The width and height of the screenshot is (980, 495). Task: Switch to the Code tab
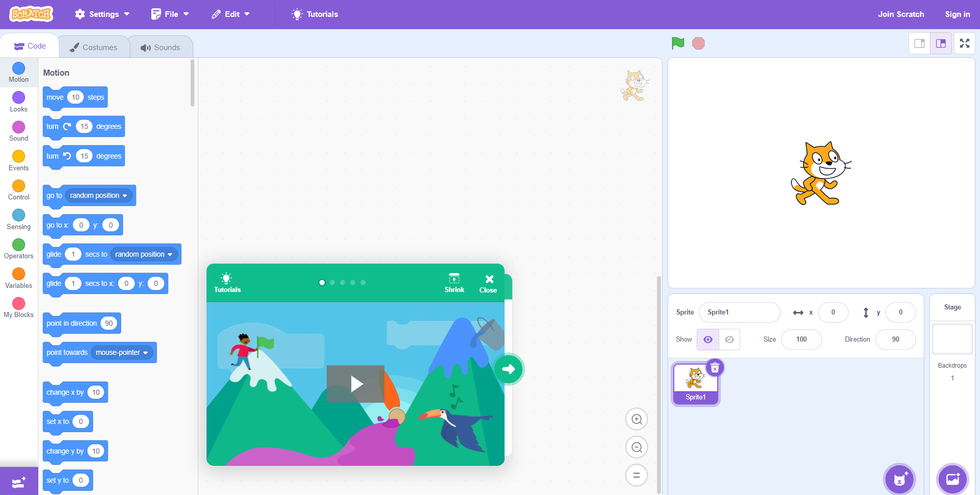(x=30, y=46)
